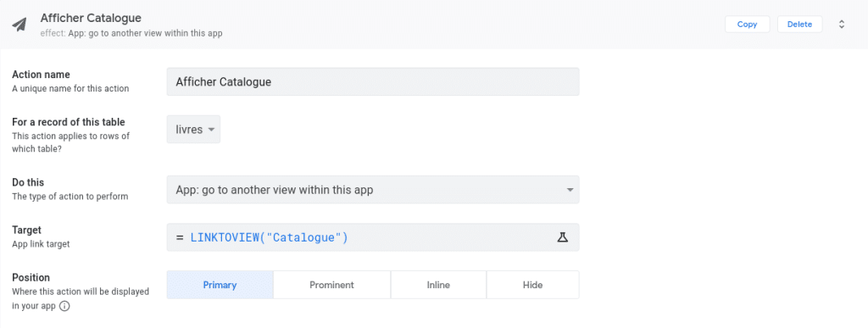
Task: Edit the Action name input field
Action: pos(373,82)
